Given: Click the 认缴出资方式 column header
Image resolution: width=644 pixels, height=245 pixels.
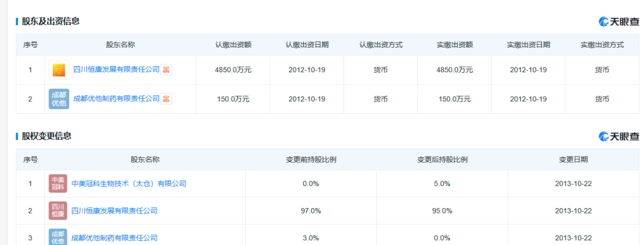Looking at the screenshot, I should click(380, 45).
